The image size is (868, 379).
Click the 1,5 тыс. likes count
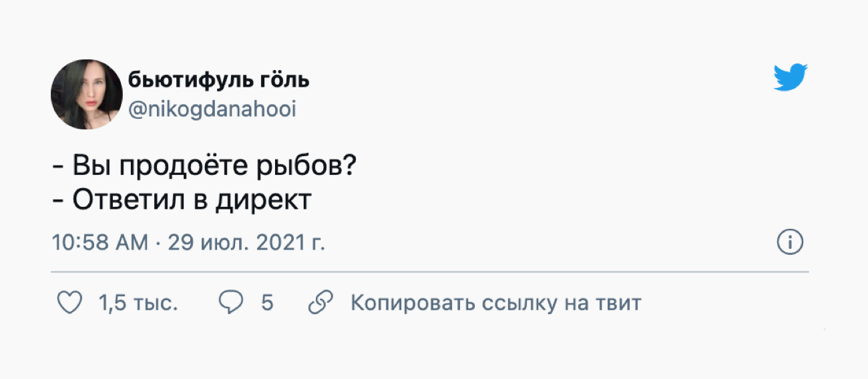click(138, 304)
